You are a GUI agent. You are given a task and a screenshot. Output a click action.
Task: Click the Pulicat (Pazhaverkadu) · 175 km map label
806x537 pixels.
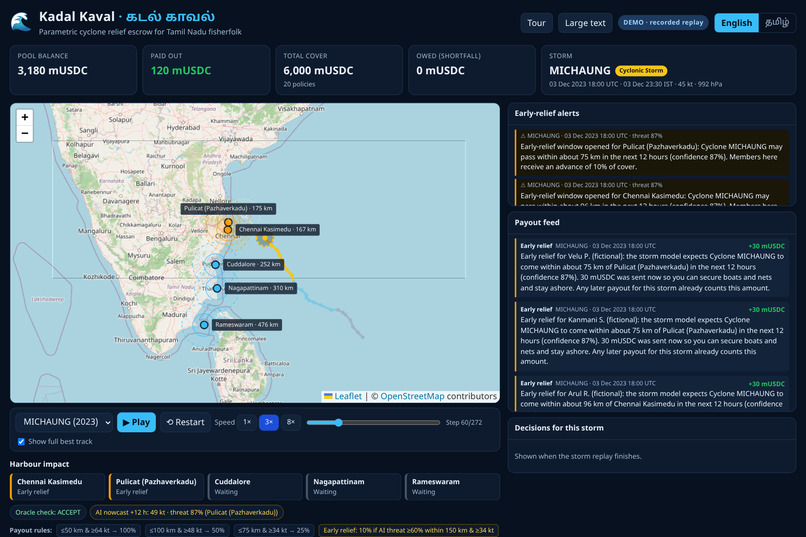pyautogui.click(x=228, y=209)
